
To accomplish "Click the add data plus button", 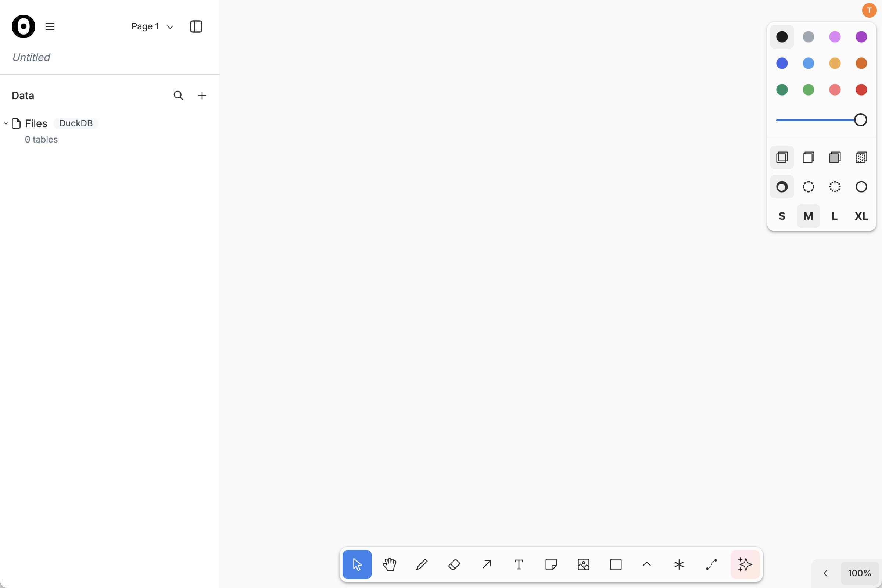I will pyautogui.click(x=202, y=96).
